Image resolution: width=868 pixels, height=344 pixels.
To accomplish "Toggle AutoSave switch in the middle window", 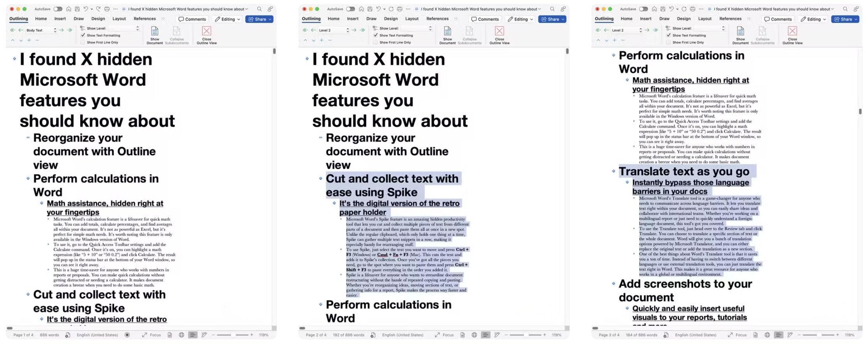I will click(350, 9).
